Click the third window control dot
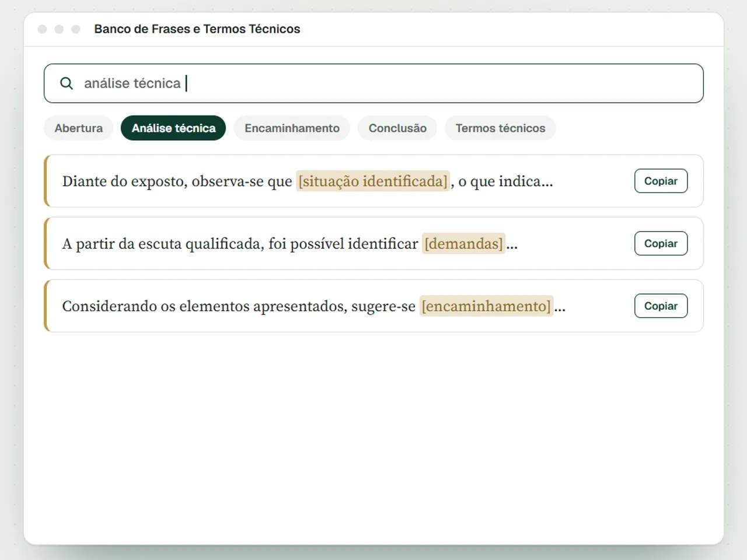This screenshot has height=560, width=747. pyautogui.click(x=76, y=29)
